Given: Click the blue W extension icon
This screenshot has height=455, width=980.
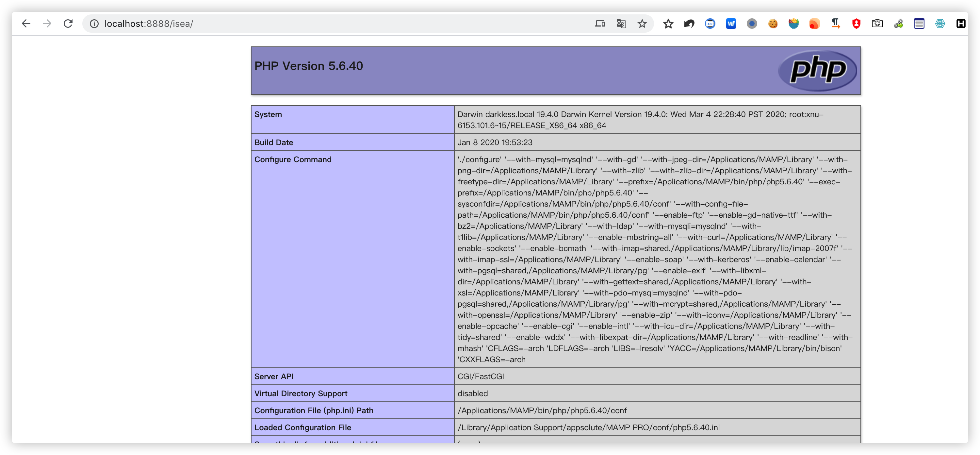Looking at the screenshot, I should tap(731, 24).
